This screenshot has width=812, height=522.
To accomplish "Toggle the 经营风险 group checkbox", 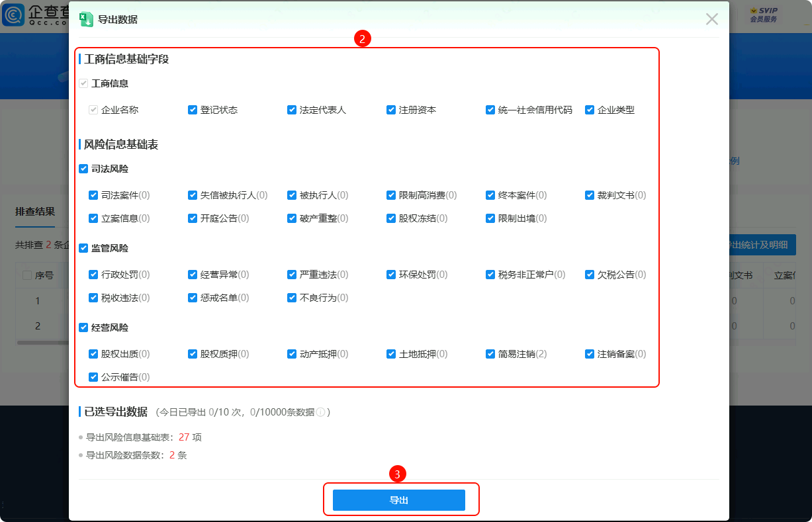I will 83,327.
